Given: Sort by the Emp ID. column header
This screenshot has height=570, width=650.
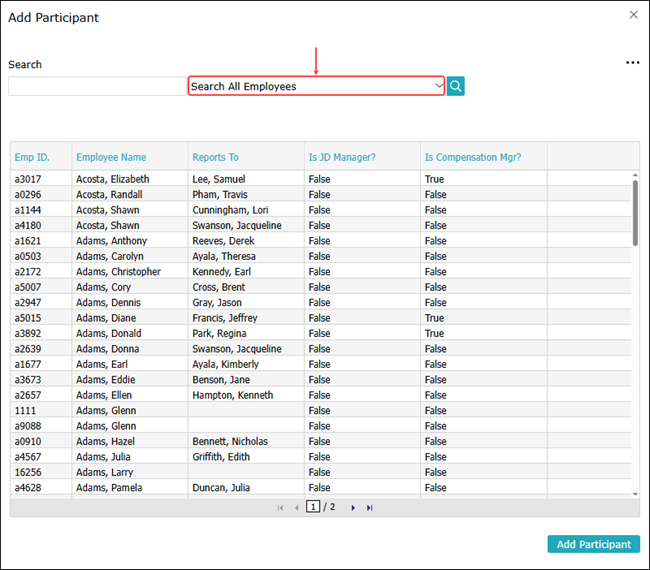Looking at the screenshot, I should (x=32, y=157).
